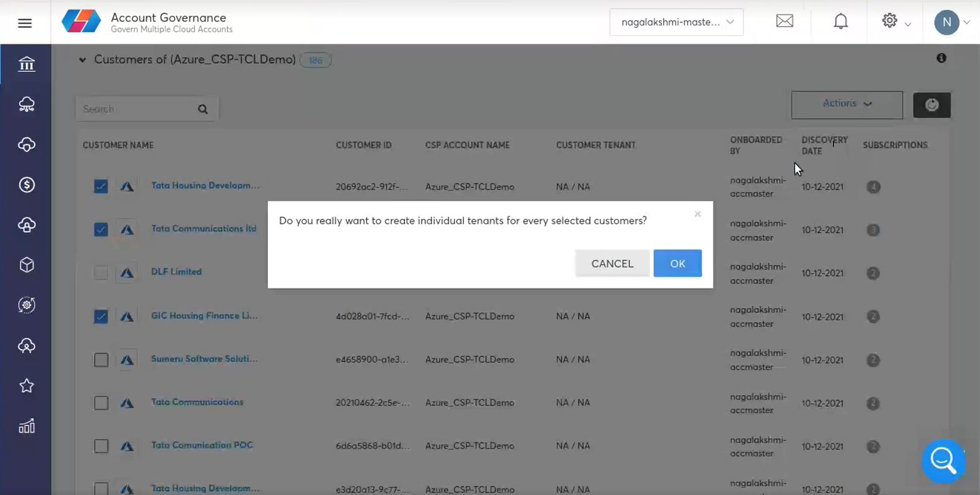Image resolution: width=980 pixels, height=495 pixels.
Task: Open Tata Comunication POC customer link
Action: click(202, 445)
